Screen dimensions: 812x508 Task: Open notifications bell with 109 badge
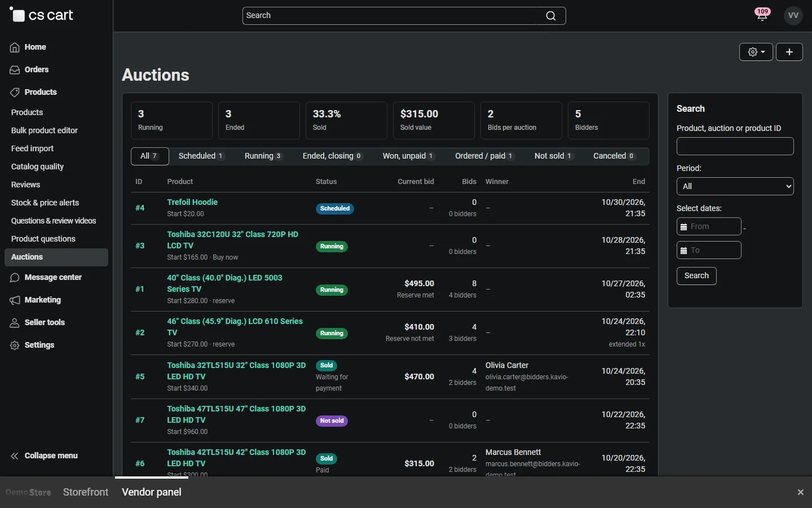(x=762, y=15)
